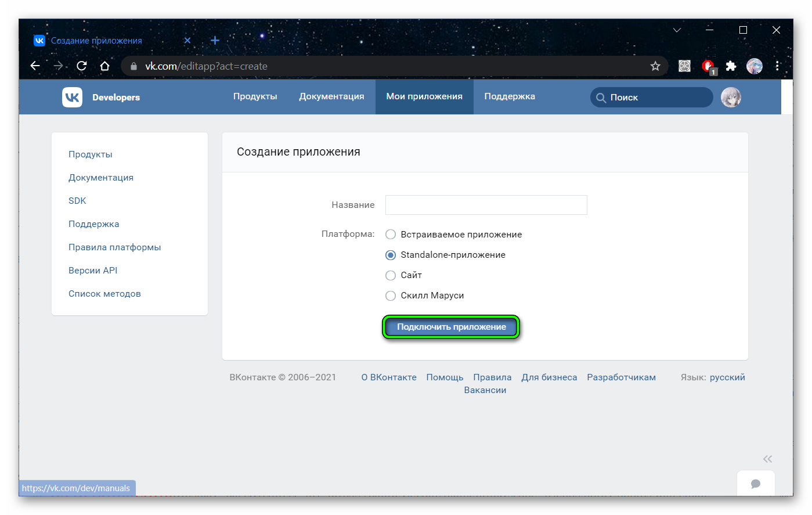Open the browser home page icon

104,66
